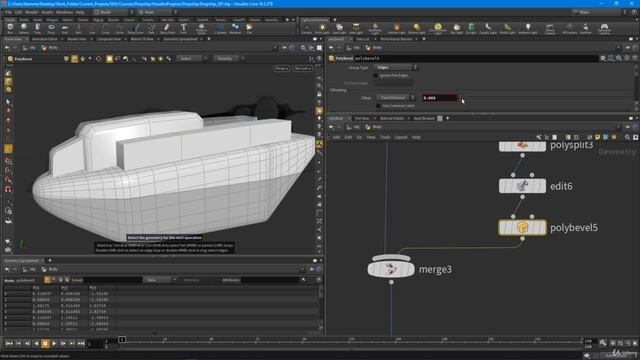Screen dimensions: 640x360
Task: Select the Platonic Solids shelf tool
Action: [201, 28]
